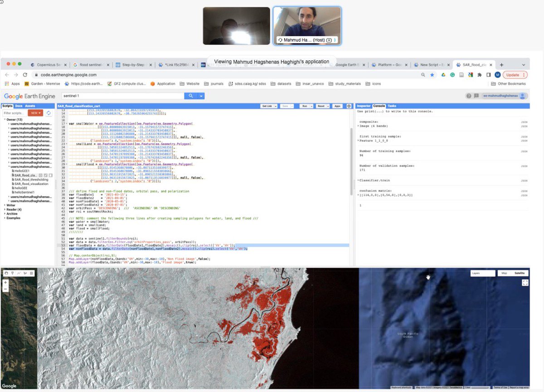Screen dimensions: 544x392
Task: Open the Tasks tab
Action: click(392, 106)
